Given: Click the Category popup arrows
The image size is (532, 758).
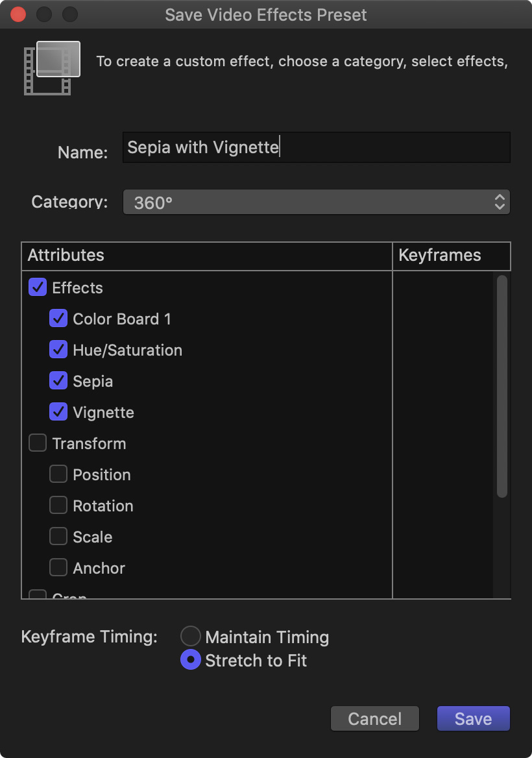Looking at the screenshot, I should (x=500, y=202).
